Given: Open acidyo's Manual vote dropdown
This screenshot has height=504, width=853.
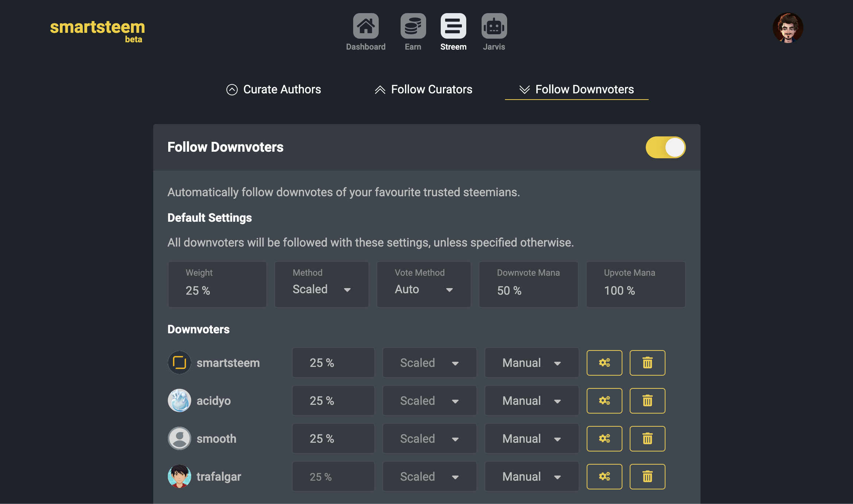Looking at the screenshot, I should coord(532,400).
